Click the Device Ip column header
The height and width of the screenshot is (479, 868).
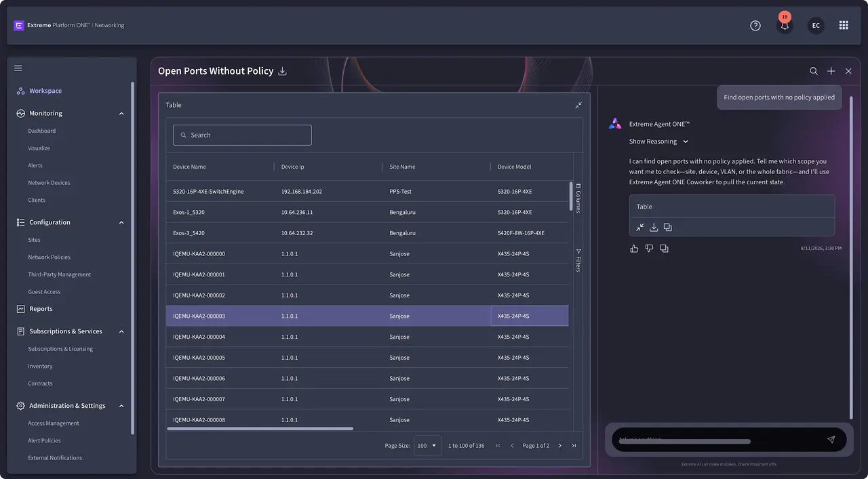293,167
